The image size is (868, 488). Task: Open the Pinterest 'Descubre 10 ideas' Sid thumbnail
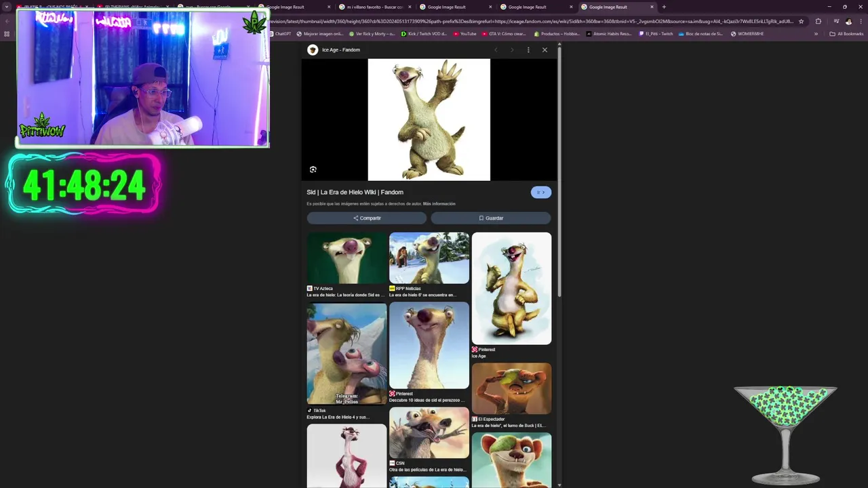(429, 345)
